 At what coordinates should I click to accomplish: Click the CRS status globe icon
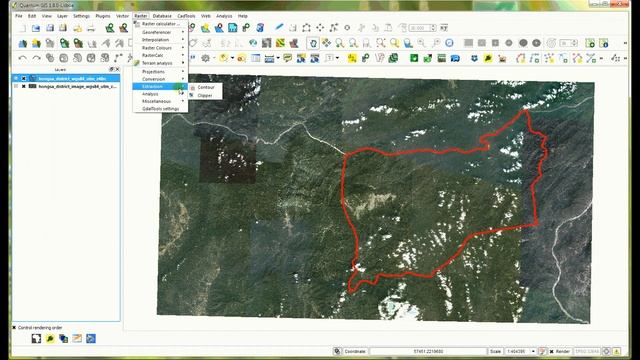607,351
